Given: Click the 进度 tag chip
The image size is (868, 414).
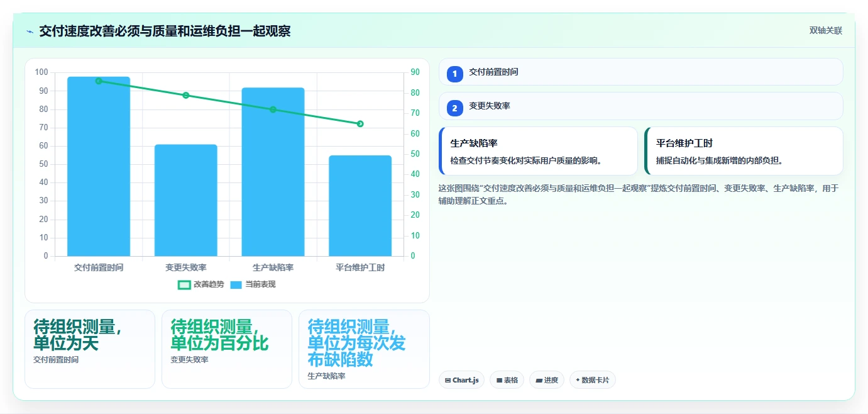Looking at the screenshot, I should [547, 380].
